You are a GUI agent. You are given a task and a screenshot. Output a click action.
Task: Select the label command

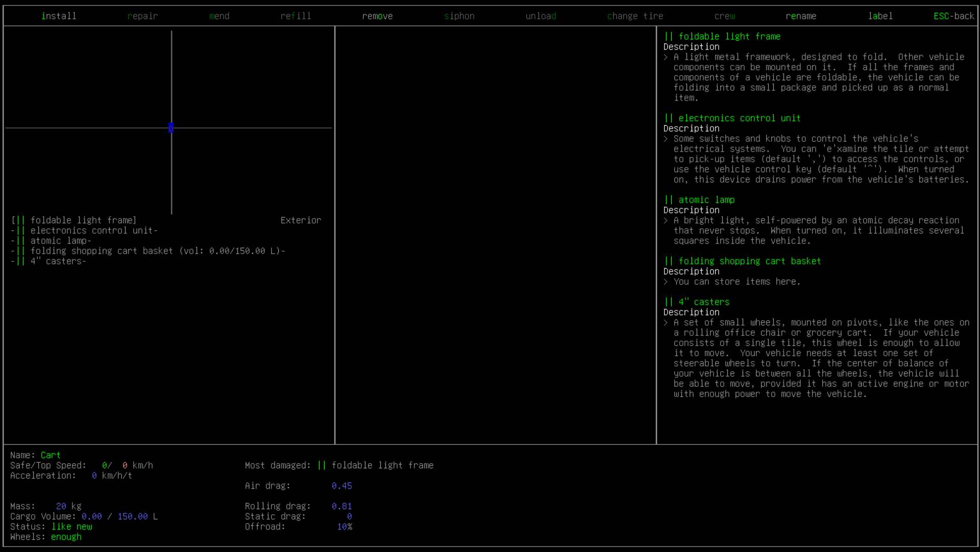click(x=880, y=16)
